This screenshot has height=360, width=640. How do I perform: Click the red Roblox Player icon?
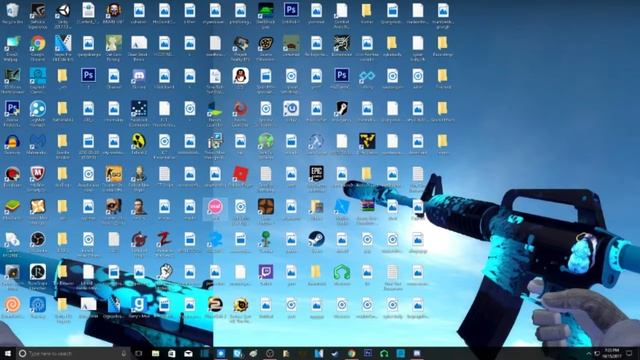click(240, 174)
